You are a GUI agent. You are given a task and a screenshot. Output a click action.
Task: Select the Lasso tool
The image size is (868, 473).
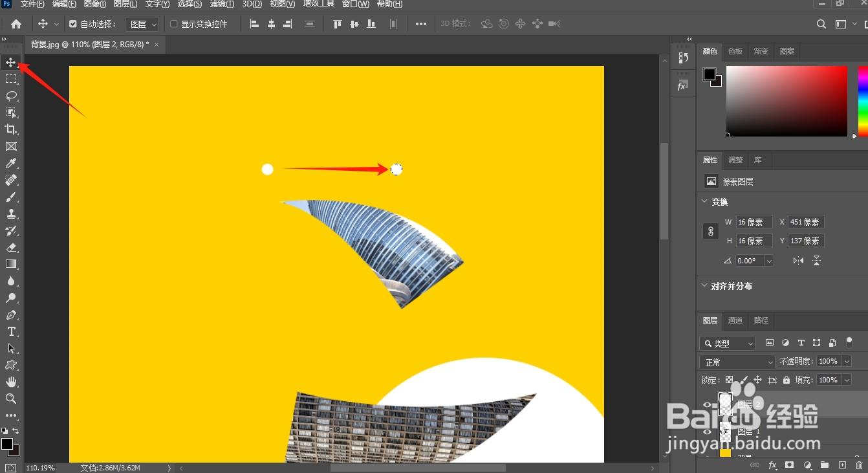coord(11,96)
